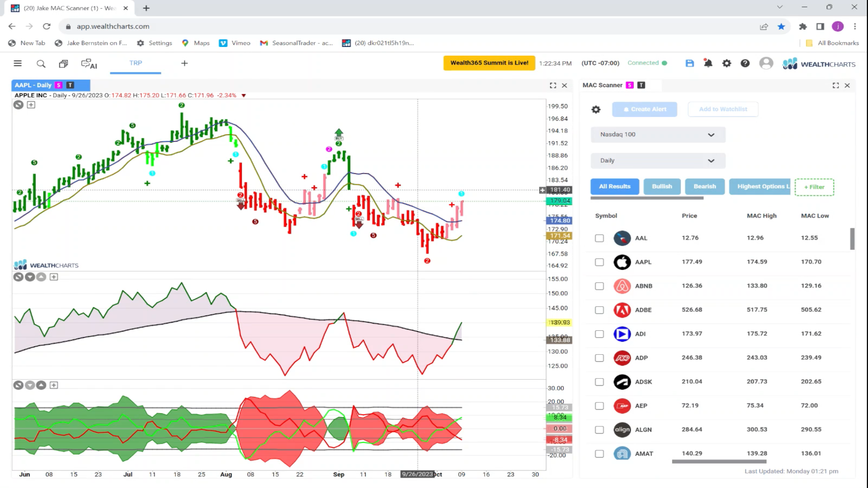868x488 pixels.
Task: Sort by the MAC High column header
Action: click(x=762, y=216)
